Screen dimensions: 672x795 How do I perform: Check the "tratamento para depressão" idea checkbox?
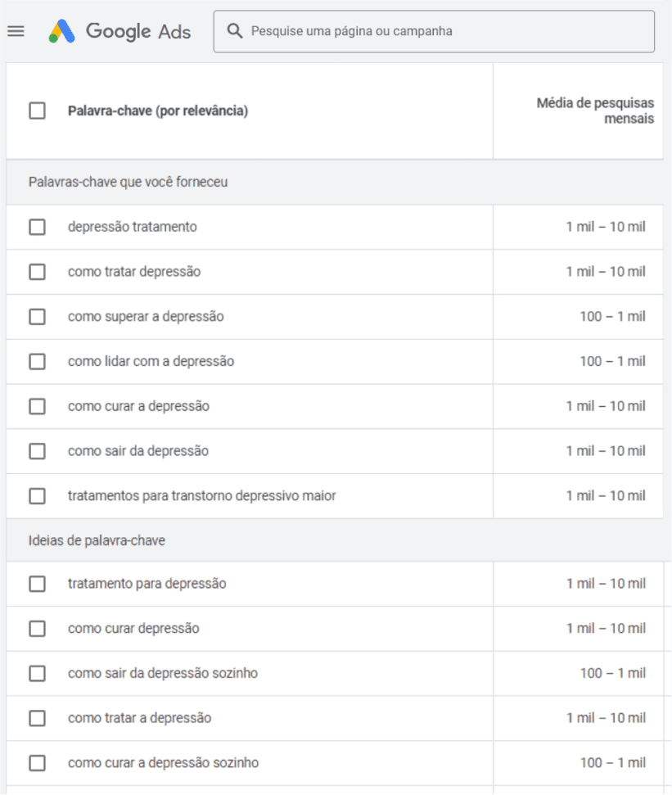[x=37, y=584]
